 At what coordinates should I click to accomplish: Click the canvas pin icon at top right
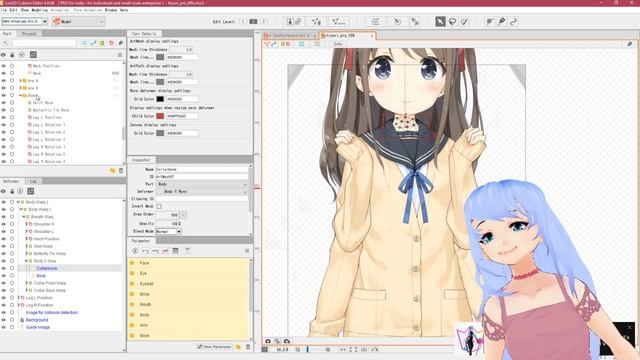629,44
